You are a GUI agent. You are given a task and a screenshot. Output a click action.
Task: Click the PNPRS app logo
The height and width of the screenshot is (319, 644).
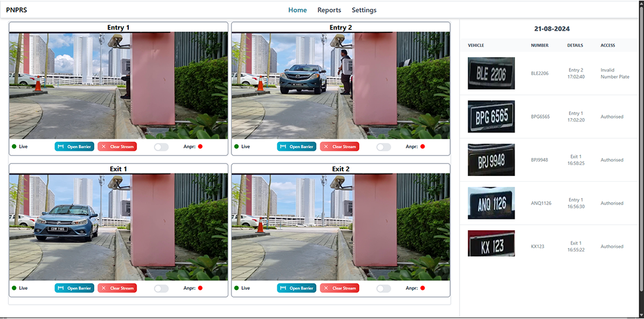tap(17, 10)
